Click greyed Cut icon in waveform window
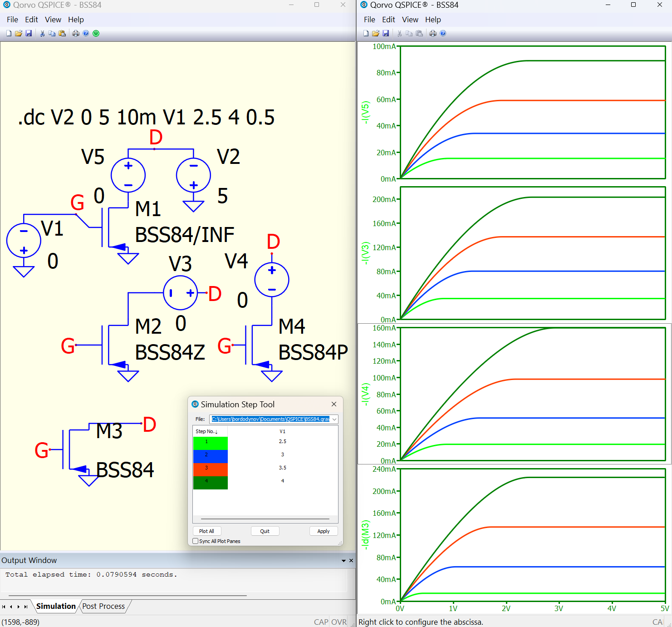672x627 pixels. coord(399,33)
